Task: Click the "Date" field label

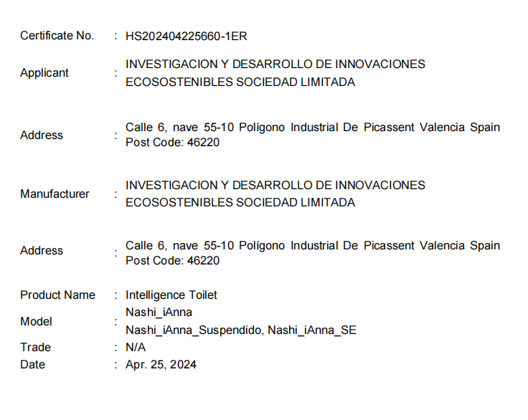Action: click(x=32, y=364)
